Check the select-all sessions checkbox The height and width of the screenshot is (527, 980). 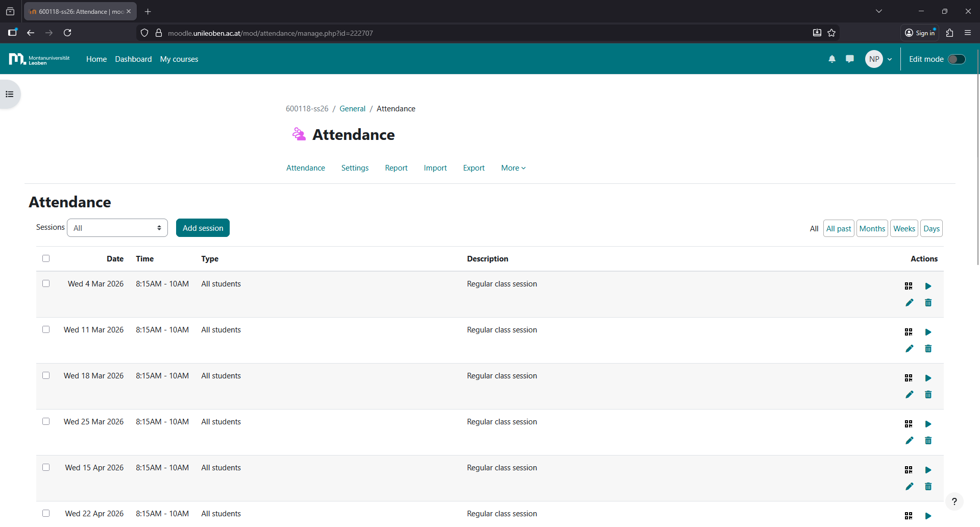46,258
